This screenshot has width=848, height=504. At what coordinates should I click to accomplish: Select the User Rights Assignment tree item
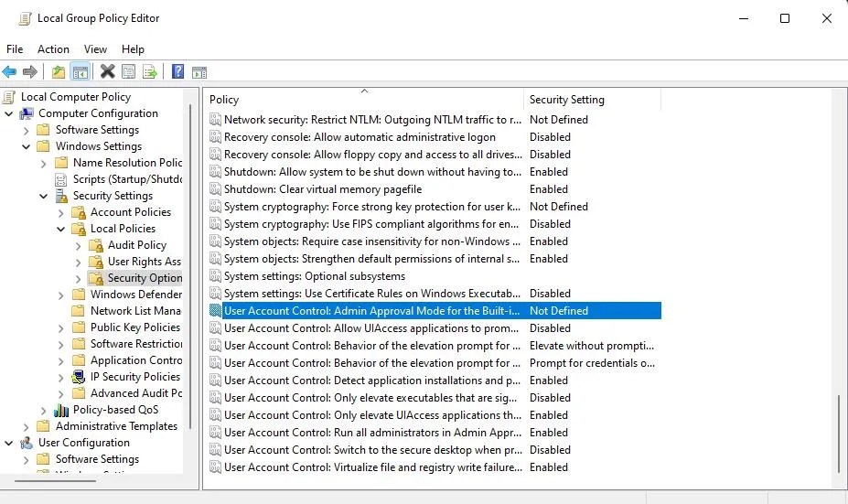tap(145, 262)
